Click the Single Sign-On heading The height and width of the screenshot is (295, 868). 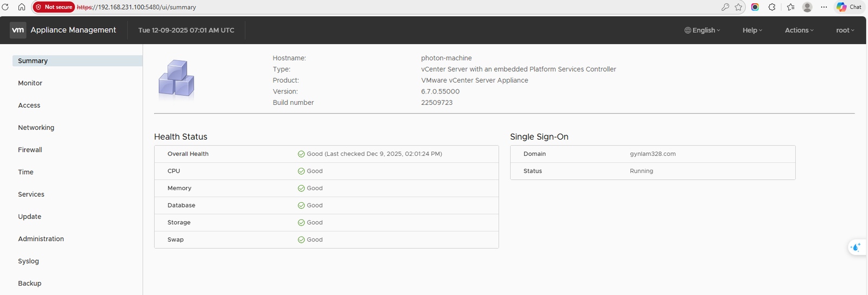tap(539, 137)
